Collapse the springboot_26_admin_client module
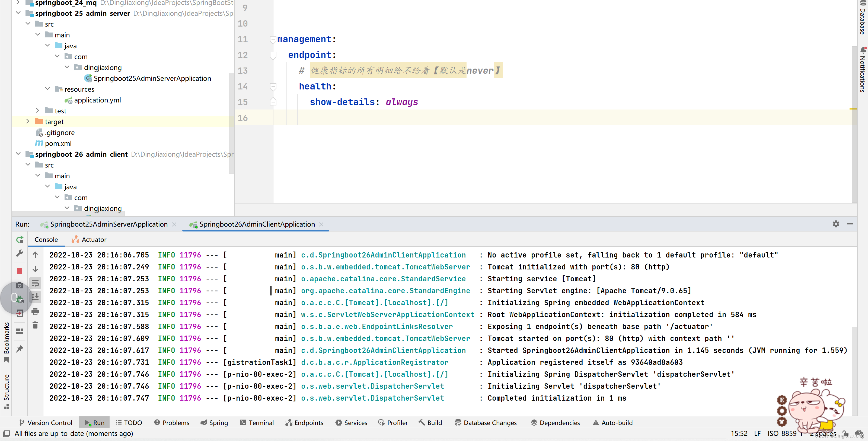868x441 pixels. pos(18,154)
